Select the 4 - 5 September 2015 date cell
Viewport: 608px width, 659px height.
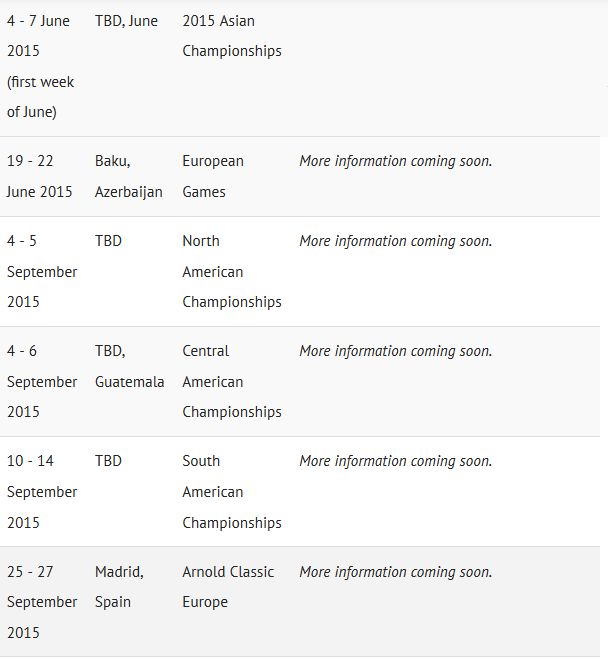[41, 271]
